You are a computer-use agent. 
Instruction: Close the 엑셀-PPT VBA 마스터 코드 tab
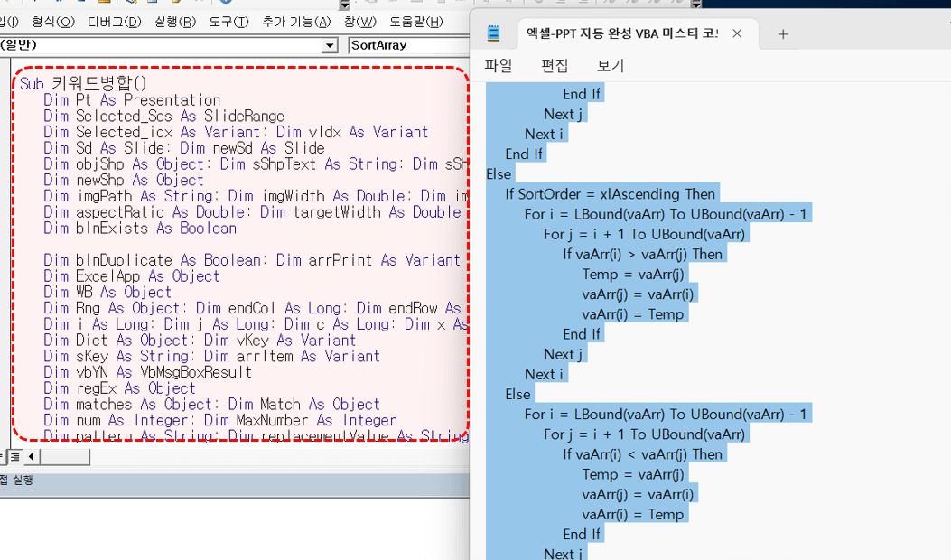coord(737,33)
